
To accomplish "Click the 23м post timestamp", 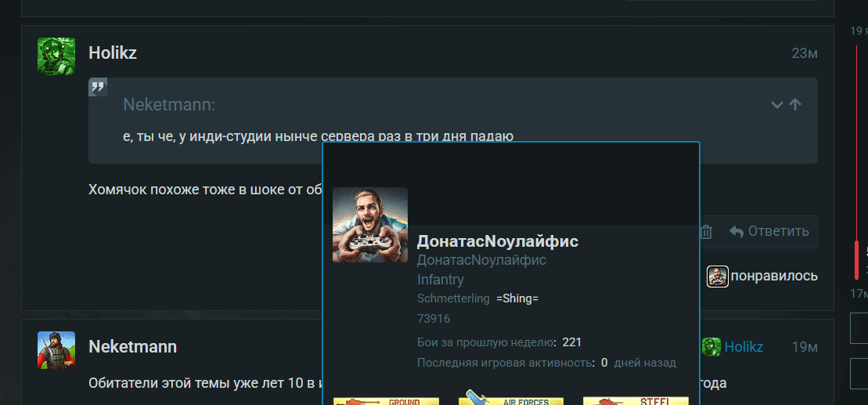I will 804,53.
